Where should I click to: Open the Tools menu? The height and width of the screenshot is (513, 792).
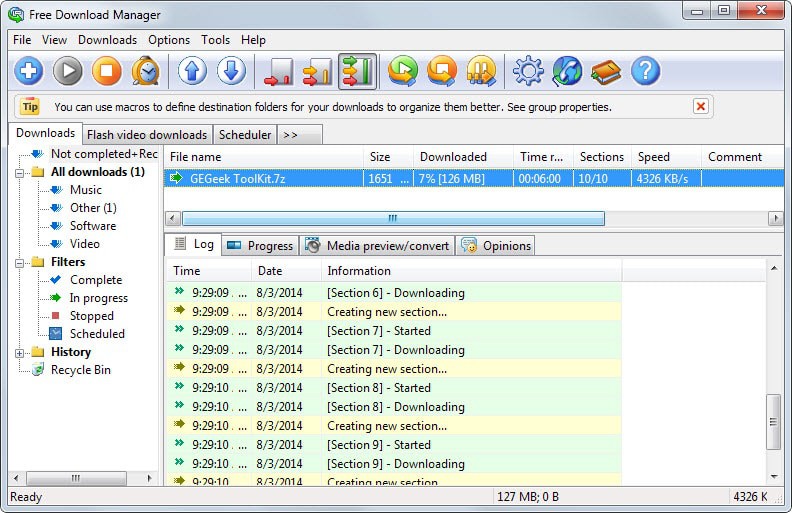click(216, 40)
